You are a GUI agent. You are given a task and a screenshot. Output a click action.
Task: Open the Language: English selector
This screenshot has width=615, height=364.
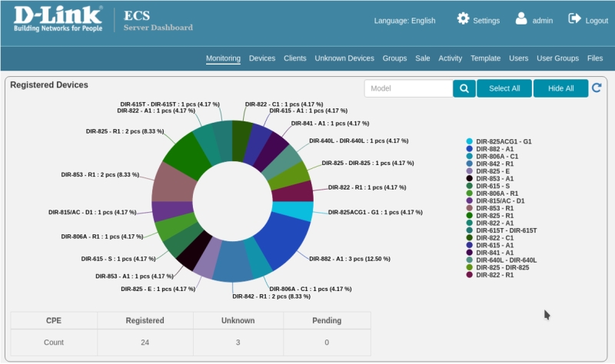(404, 21)
